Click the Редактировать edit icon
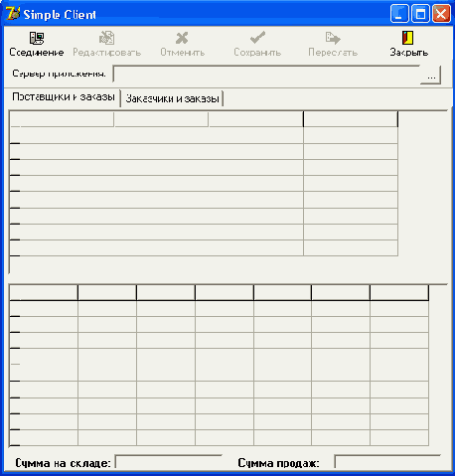This screenshot has height=476, width=455. (106, 38)
